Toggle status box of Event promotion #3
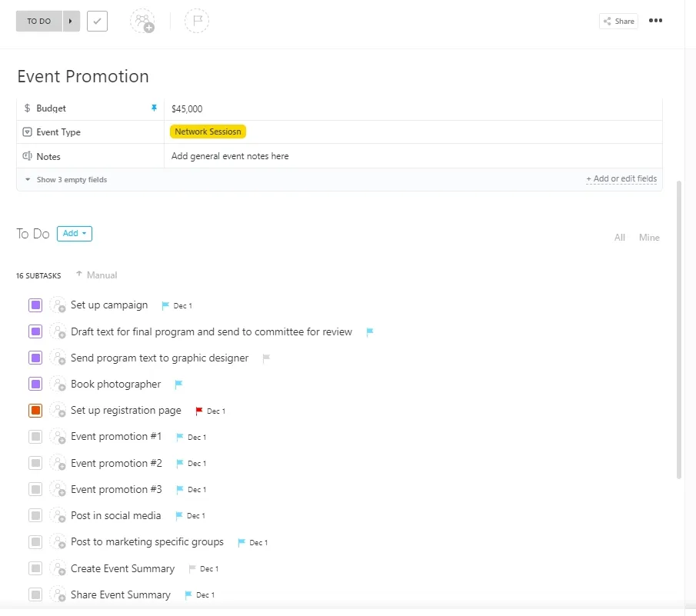 click(35, 489)
